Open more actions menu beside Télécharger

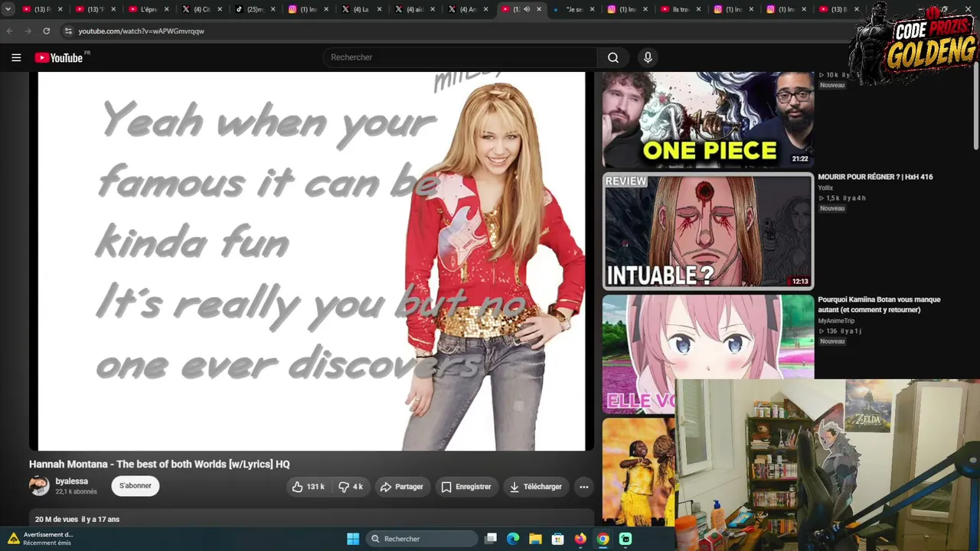(583, 487)
